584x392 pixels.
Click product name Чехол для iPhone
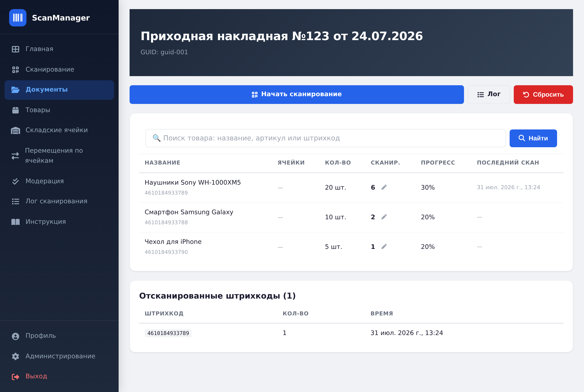pyautogui.click(x=173, y=242)
